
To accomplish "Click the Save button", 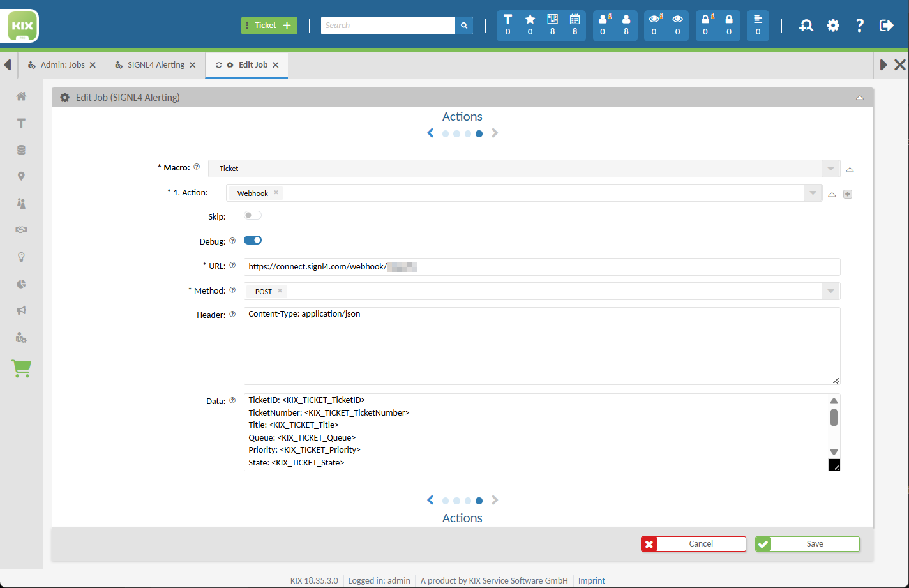I will 808,544.
